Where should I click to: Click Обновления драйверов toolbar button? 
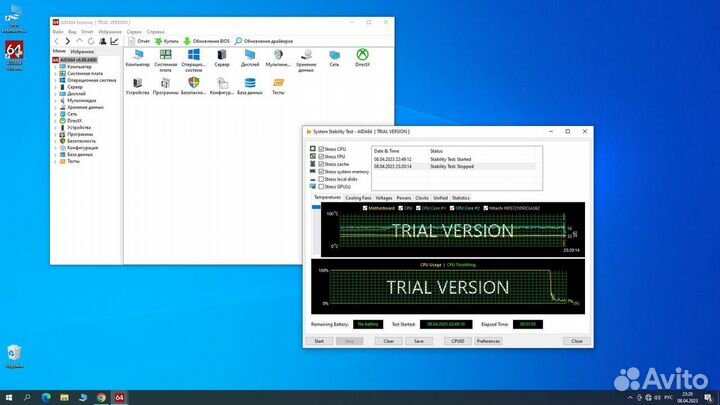[264, 41]
